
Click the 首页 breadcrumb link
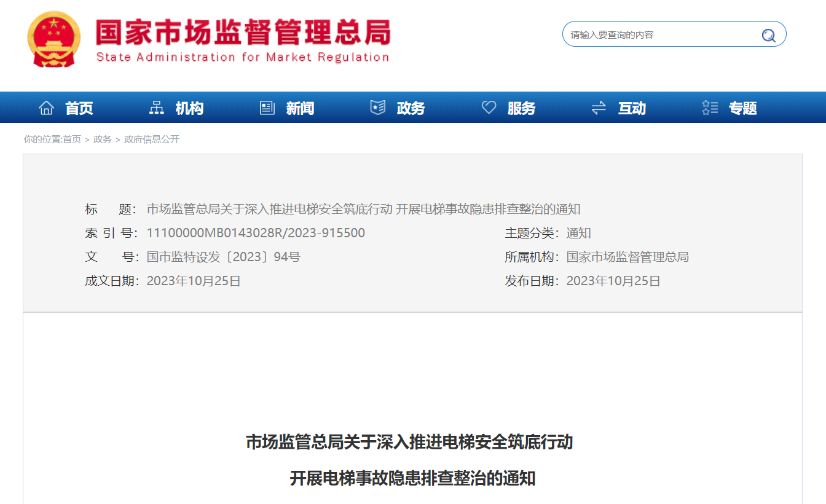(x=72, y=140)
